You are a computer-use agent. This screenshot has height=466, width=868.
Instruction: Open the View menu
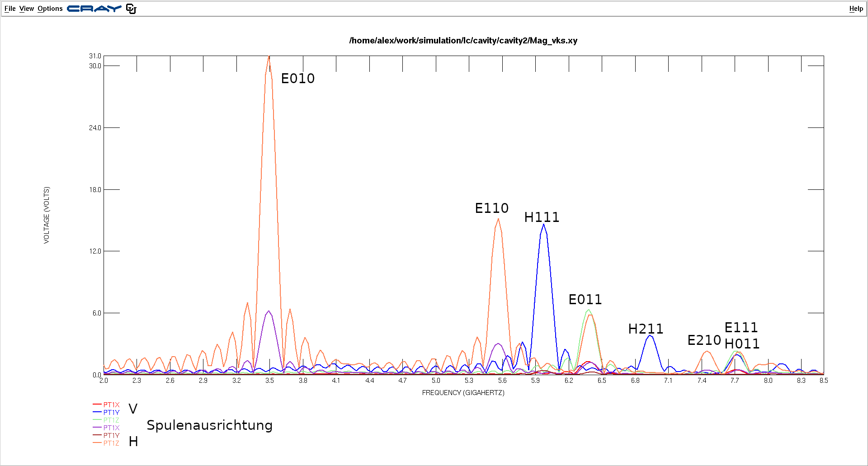tap(27, 9)
